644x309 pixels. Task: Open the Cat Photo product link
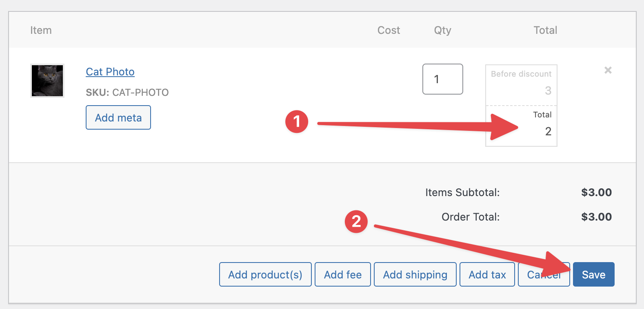[x=110, y=72]
